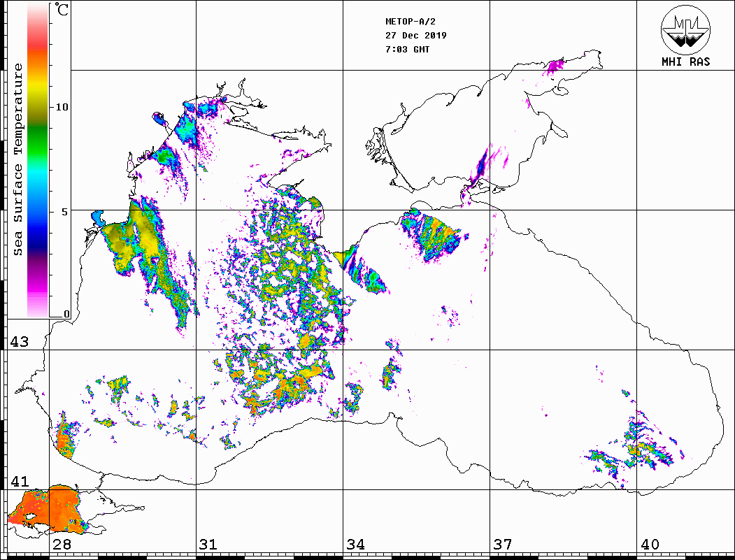Click the '0' tick on the scale
Screen dimensions: 735x560
coord(66,314)
